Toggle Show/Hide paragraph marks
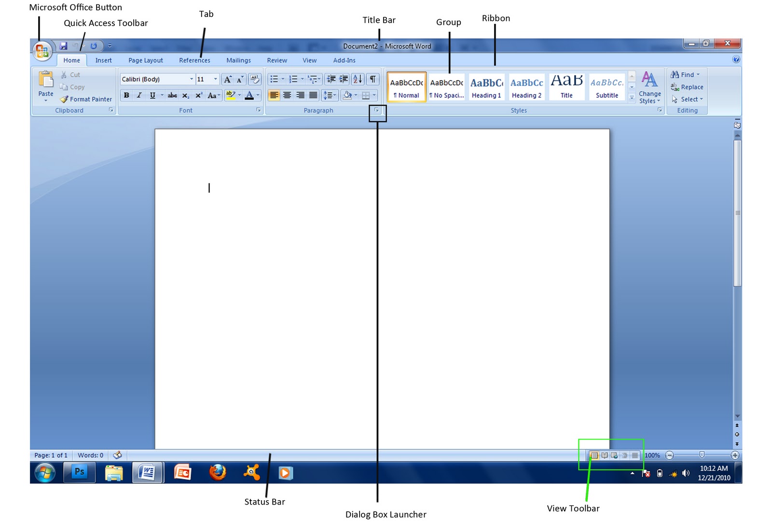The height and width of the screenshot is (532, 772). click(373, 79)
